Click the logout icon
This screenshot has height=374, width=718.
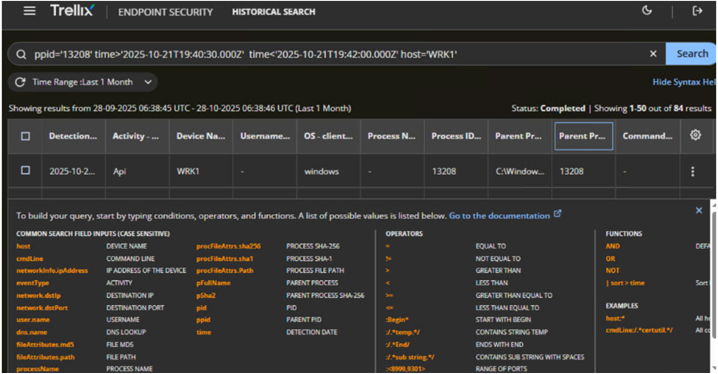pos(697,11)
